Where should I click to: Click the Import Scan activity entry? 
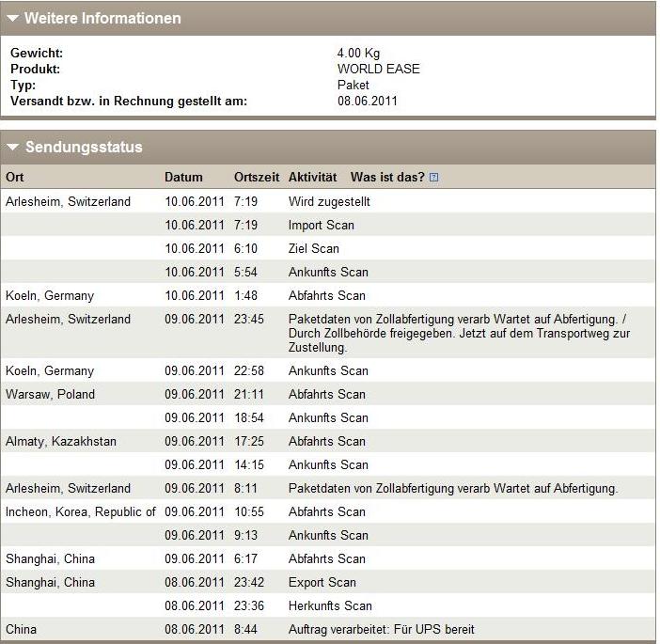click(322, 225)
